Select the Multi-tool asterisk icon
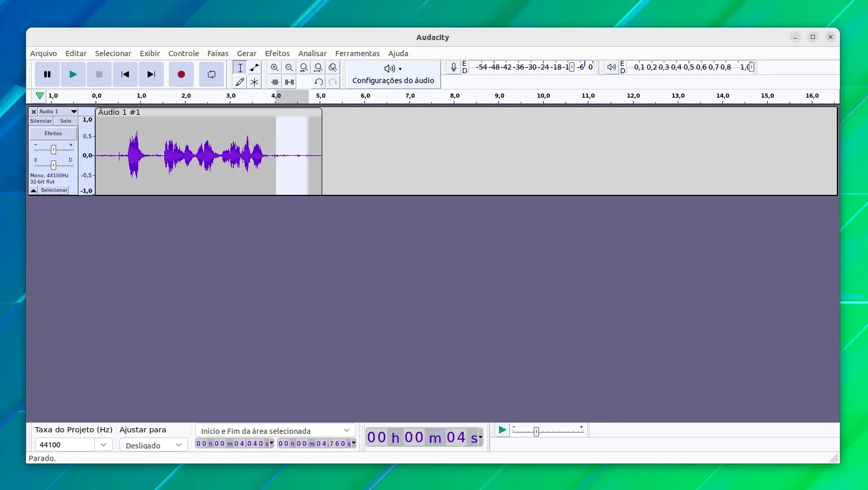 tap(254, 82)
